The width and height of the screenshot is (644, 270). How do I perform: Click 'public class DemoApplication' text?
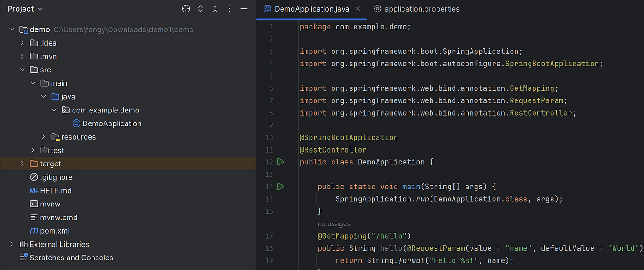point(362,162)
